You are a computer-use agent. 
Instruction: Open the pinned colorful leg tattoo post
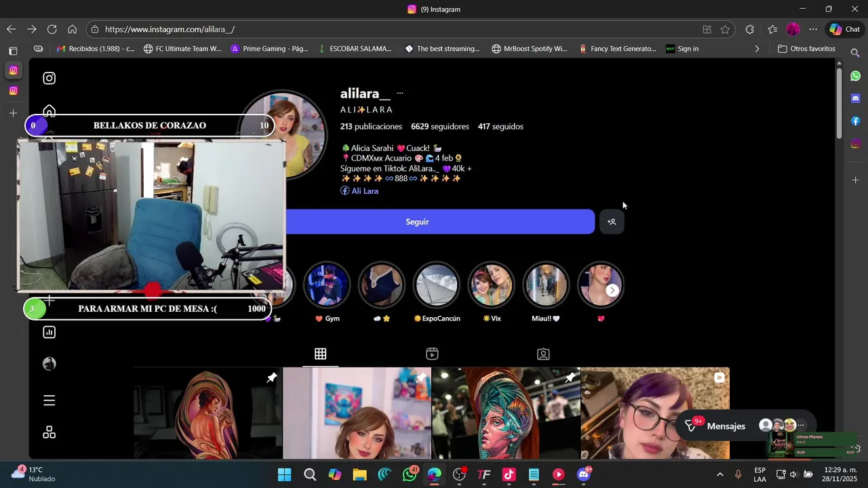click(x=506, y=413)
